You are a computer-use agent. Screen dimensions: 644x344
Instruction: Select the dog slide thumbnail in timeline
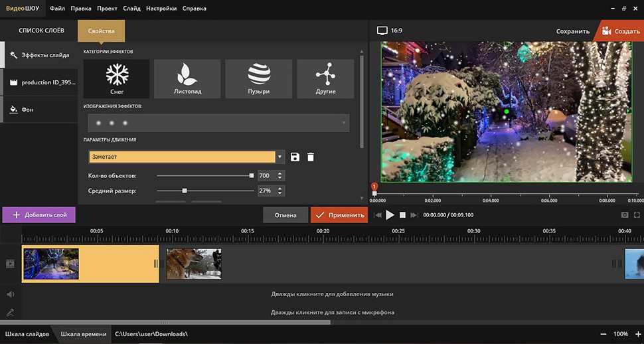click(x=194, y=264)
